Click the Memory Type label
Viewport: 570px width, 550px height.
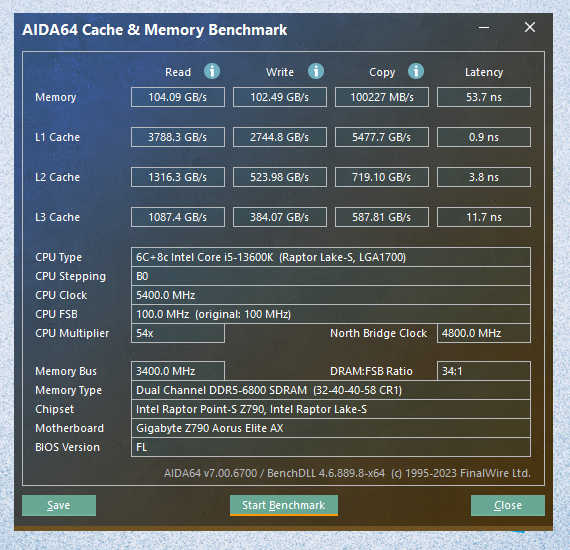pos(68,390)
